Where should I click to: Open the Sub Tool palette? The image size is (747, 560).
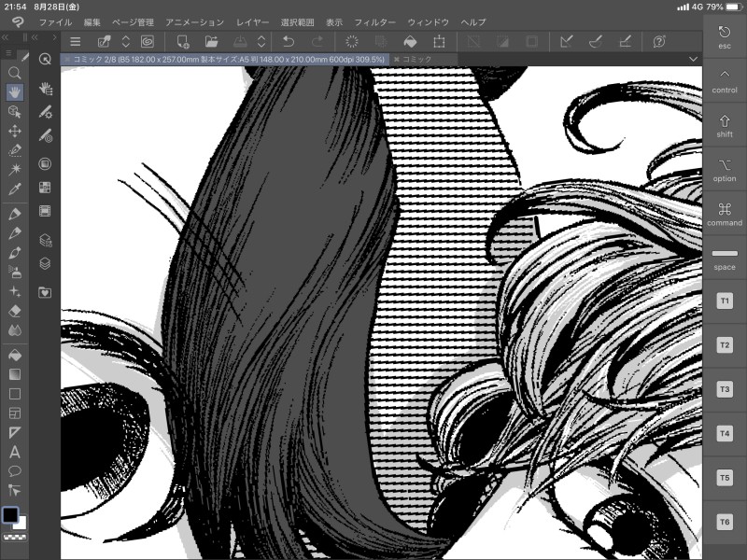[x=45, y=89]
